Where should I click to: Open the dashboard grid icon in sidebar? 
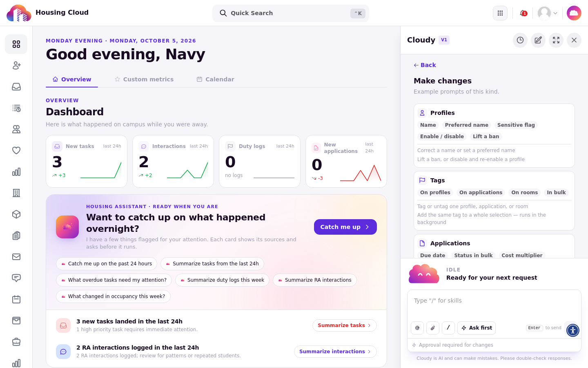pyautogui.click(x=16, y=44)
